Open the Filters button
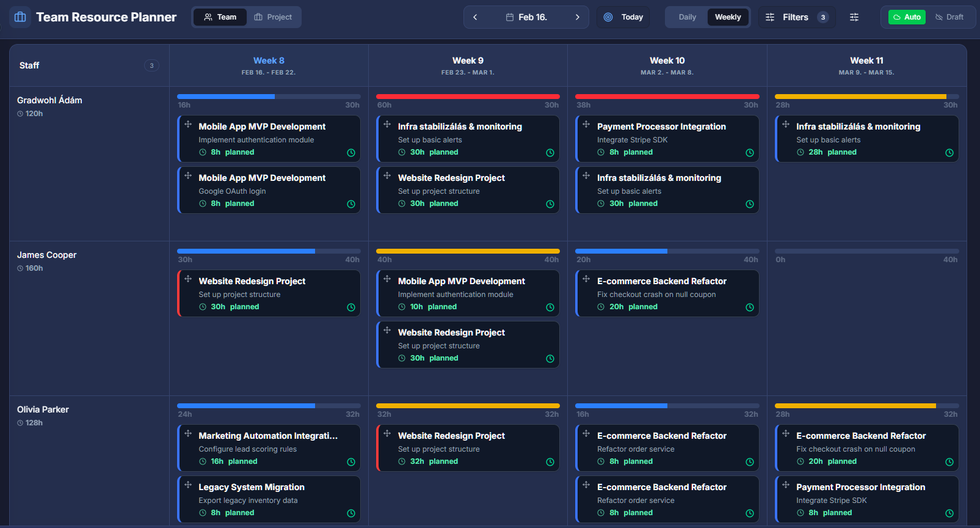This screenshot has width=980, height=528. click(x=796, y=17)
